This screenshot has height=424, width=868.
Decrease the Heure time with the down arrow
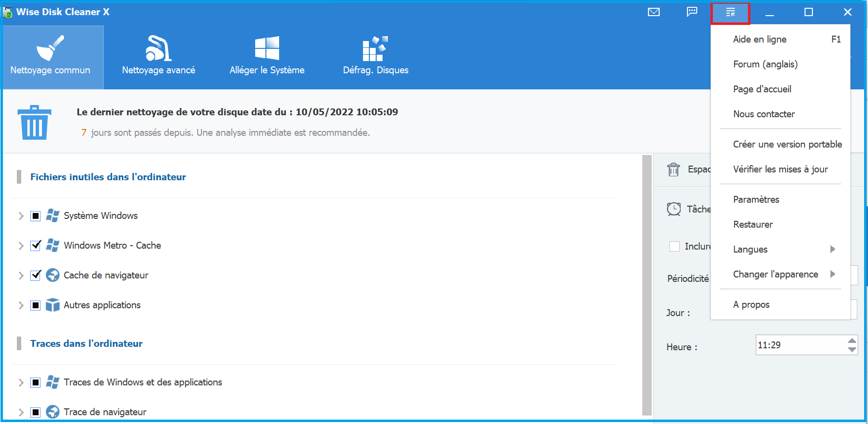tap(852, 350)
